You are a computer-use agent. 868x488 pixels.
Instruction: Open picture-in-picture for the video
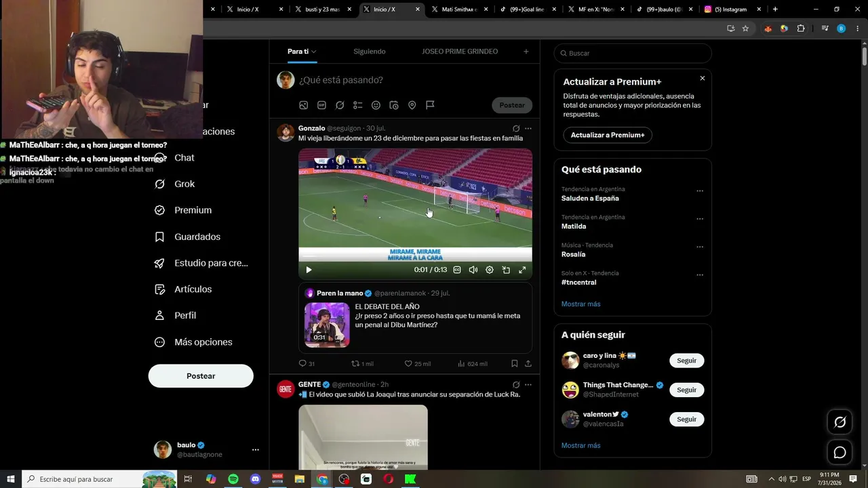[x=506, y=270]
